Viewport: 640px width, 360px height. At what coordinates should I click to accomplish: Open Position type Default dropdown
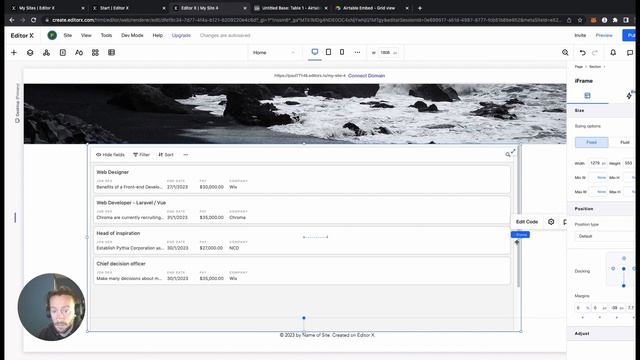pos(606,236)
